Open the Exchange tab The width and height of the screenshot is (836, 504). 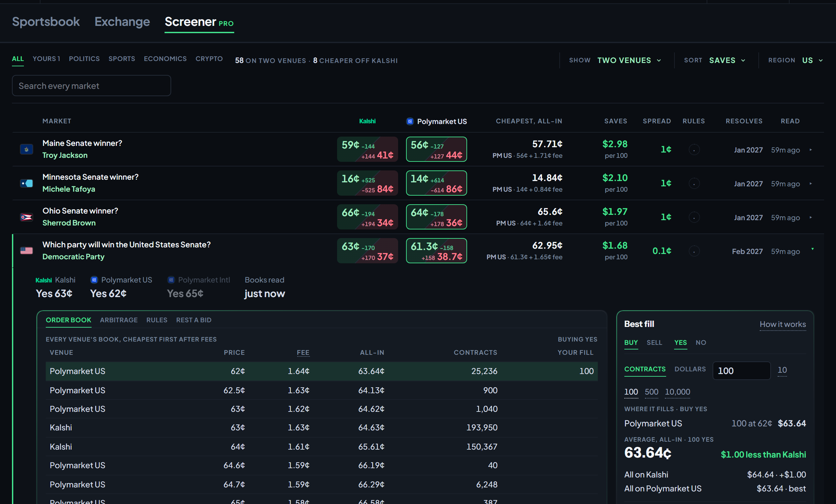tap(122, 22)
